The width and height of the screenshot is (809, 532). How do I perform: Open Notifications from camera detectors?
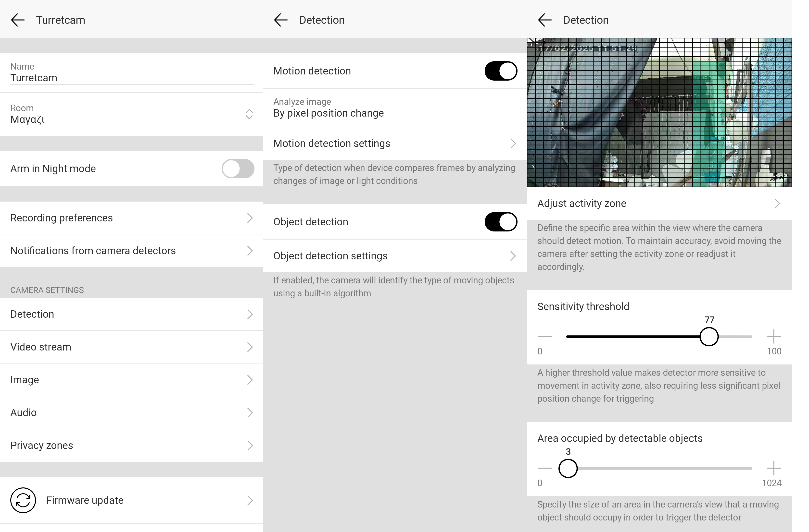131,251
